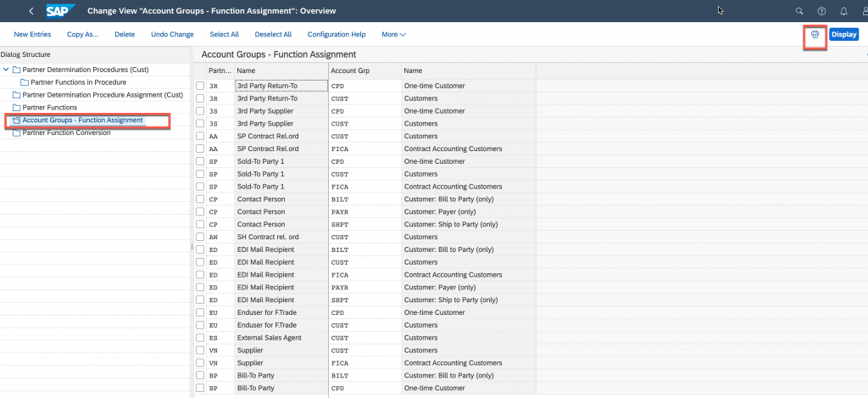Click the Account Grp column header

(364, 71)
